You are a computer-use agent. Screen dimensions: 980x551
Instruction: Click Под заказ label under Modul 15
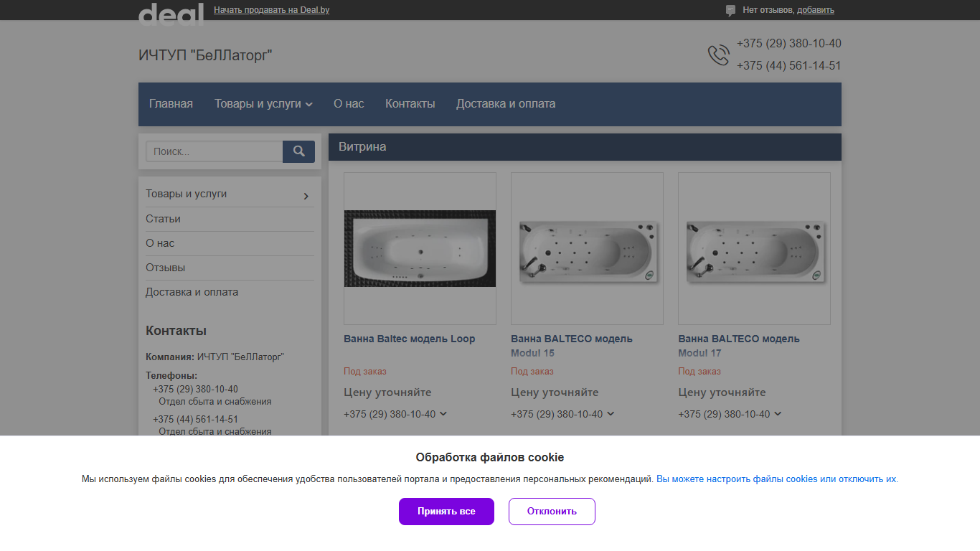[x=532, y=372]
